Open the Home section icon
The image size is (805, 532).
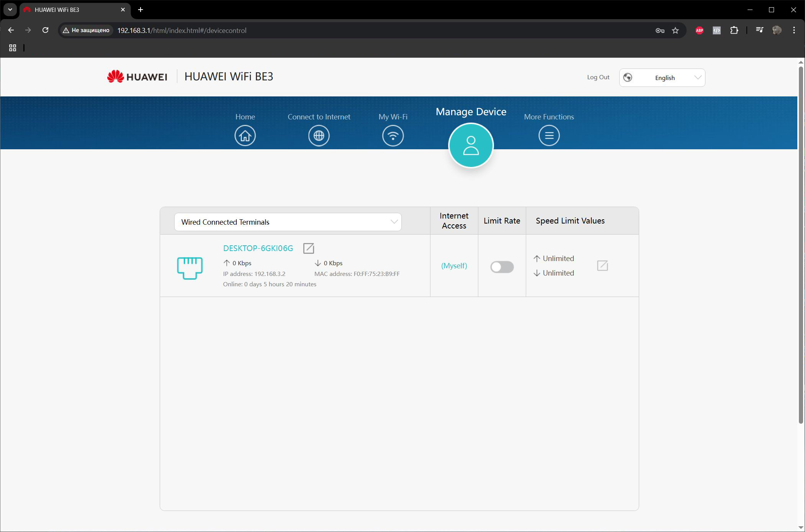point(245,135)
